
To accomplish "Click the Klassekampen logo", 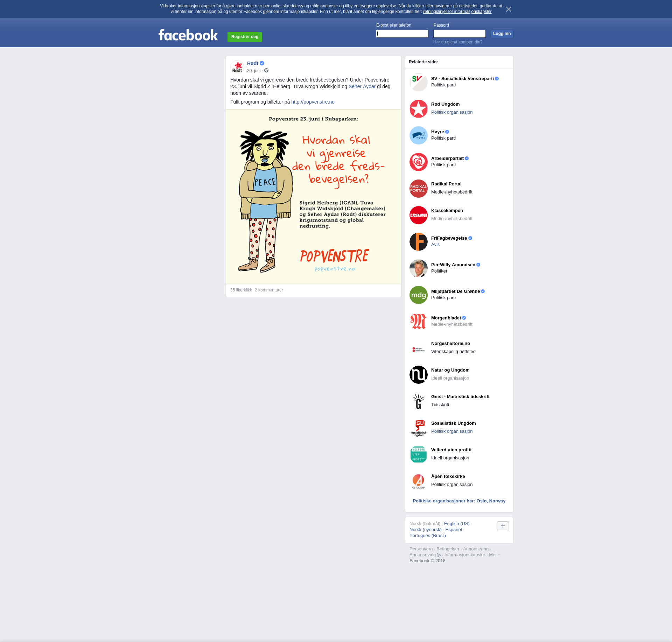I will [x=419, y=215].
